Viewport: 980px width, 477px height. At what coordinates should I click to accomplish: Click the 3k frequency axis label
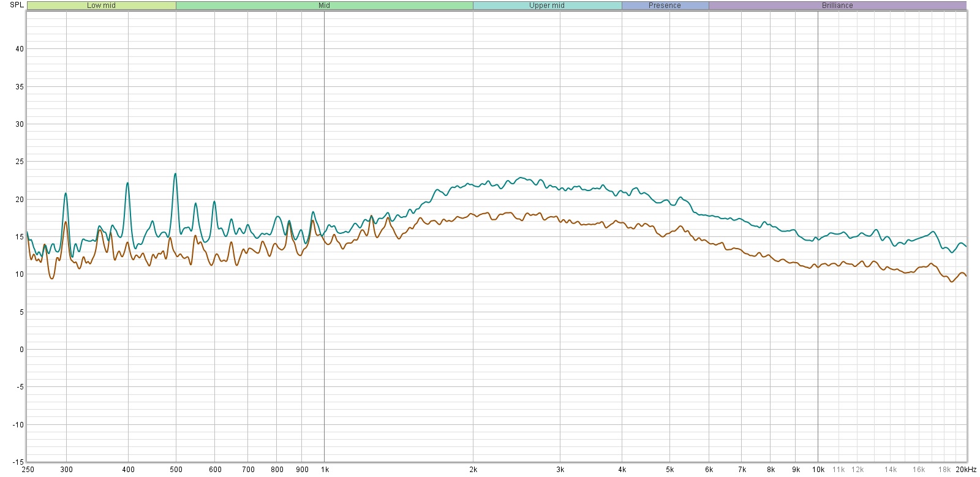[560, 470]
